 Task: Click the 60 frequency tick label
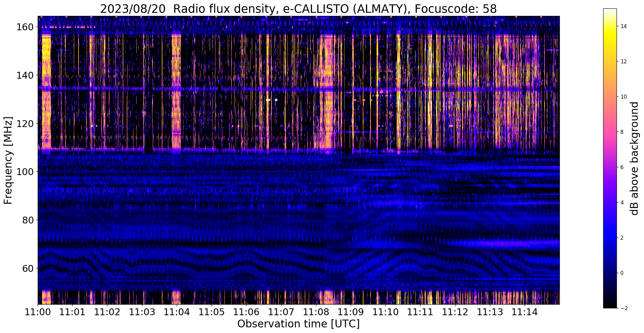27,268
